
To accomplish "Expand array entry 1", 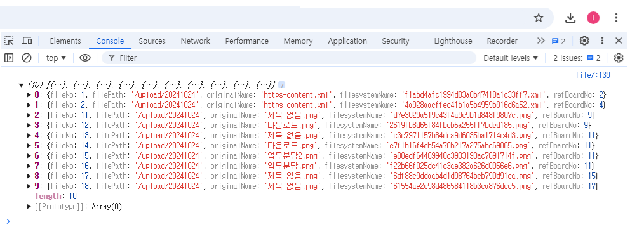I will [x=29, y=105].
